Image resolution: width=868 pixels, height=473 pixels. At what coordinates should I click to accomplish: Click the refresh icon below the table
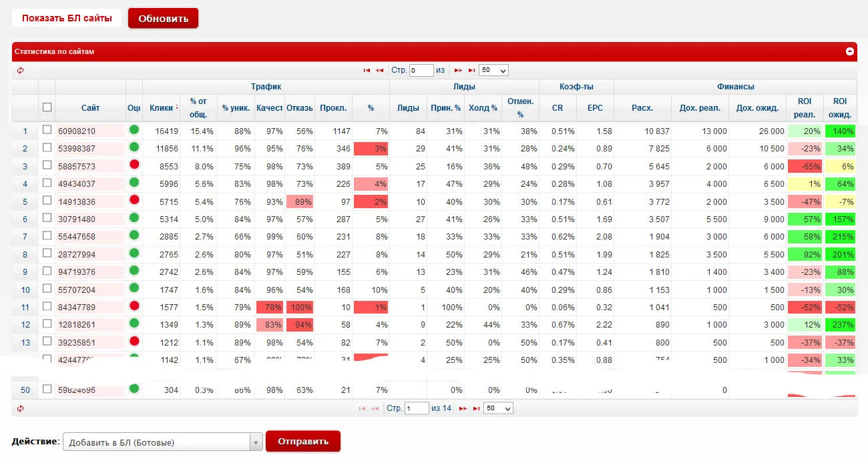click(x=20, y=408)
